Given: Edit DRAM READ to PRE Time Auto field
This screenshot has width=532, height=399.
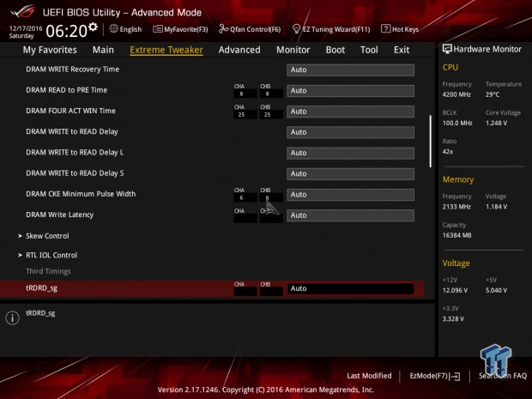Looking at the screenshot, I should [350, 91].
